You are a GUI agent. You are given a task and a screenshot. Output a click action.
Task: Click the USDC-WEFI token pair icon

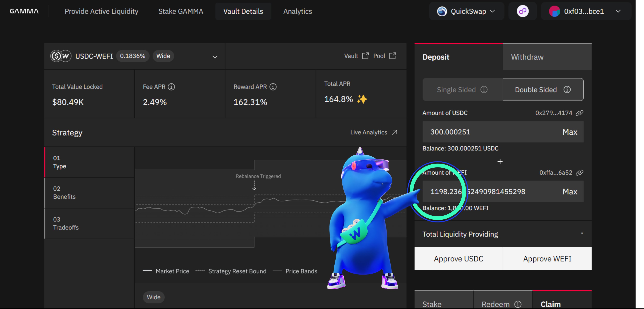[x=61, y=56]
